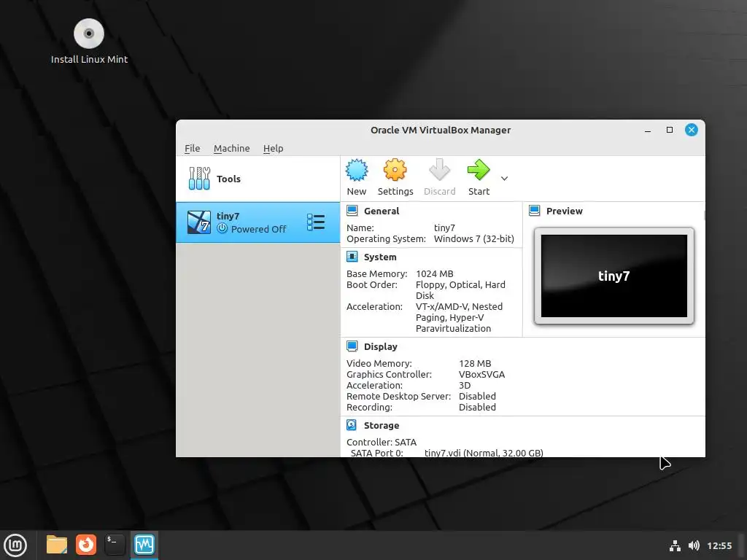Viewport: 747px width, 560px height.
Task: Open the Storage section header link
Action: 381,425
